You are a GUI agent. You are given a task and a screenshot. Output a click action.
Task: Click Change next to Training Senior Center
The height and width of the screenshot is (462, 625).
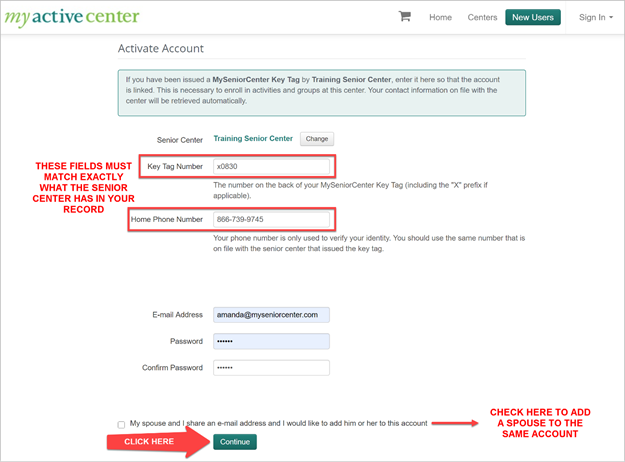pyautogui.click(x=317, y=139)
